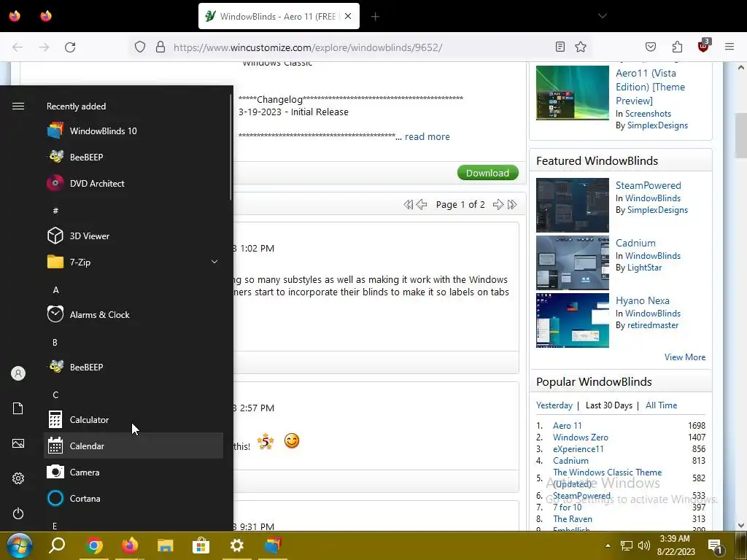
Task: Click the Windows Start orb
Action: coord(19,545)
